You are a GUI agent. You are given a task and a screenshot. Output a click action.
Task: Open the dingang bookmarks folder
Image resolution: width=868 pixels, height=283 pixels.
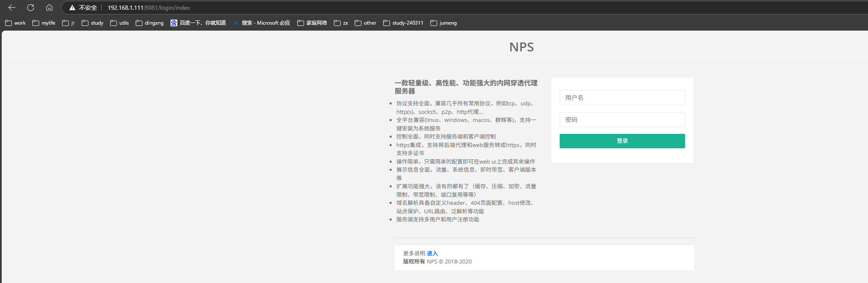(150, 23)
